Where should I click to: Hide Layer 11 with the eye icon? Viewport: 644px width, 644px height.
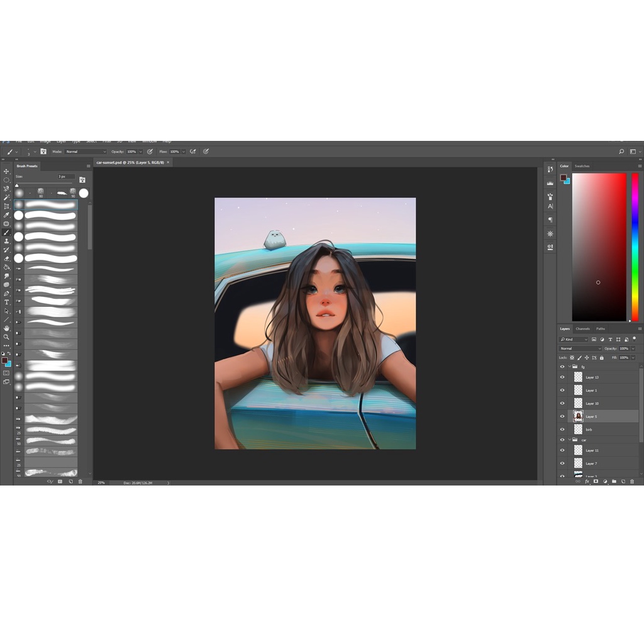(562, 450)
